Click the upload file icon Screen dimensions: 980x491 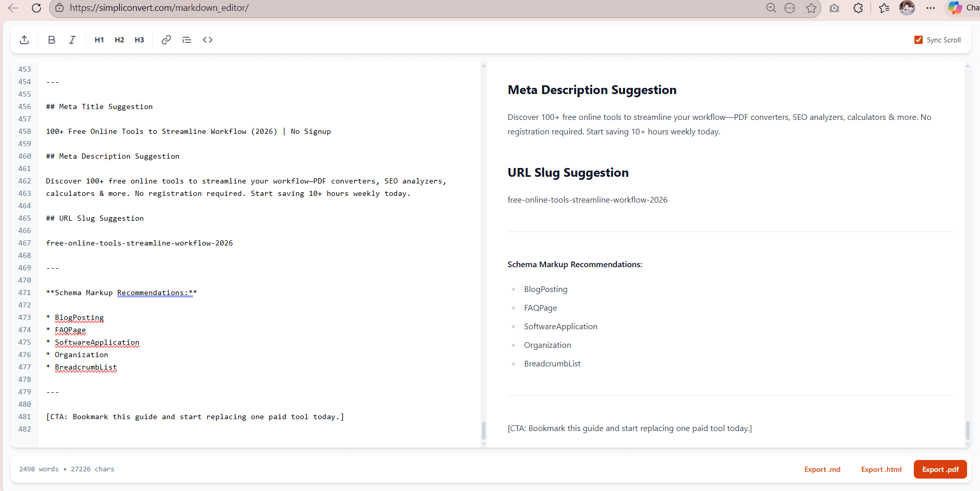(x=24, y=39)
